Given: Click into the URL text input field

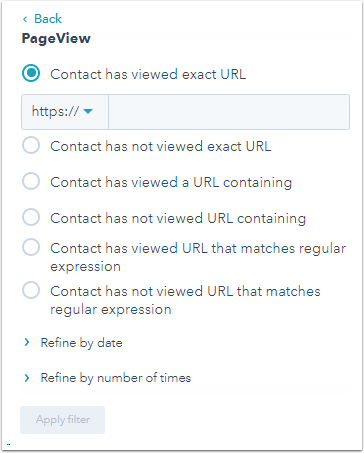Looking at the screenshot, I should [x=229, y=112].
